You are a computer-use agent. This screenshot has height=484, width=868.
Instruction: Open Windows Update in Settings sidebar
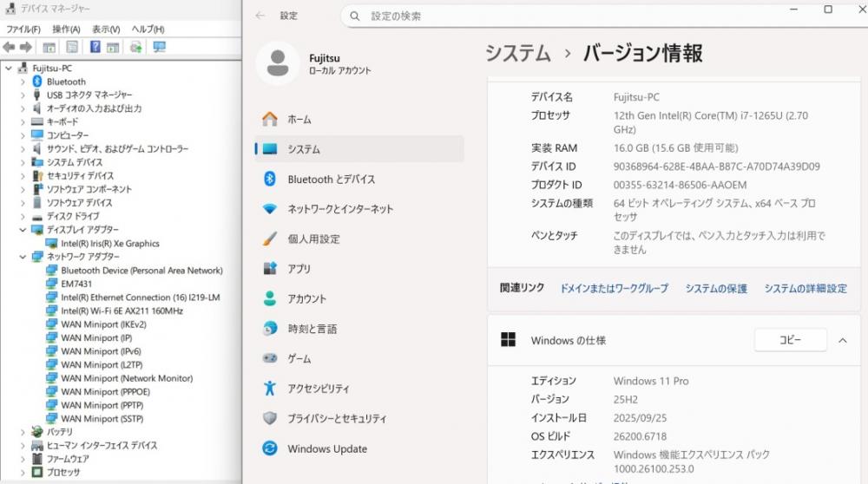(x=326, y=449)
